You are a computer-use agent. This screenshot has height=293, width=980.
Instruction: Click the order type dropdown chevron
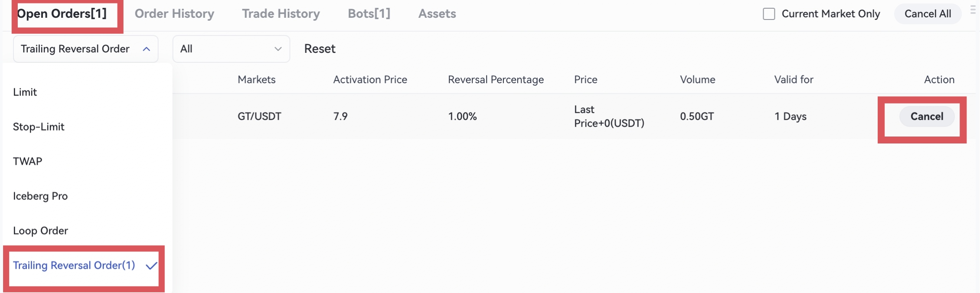coord(147,49)
